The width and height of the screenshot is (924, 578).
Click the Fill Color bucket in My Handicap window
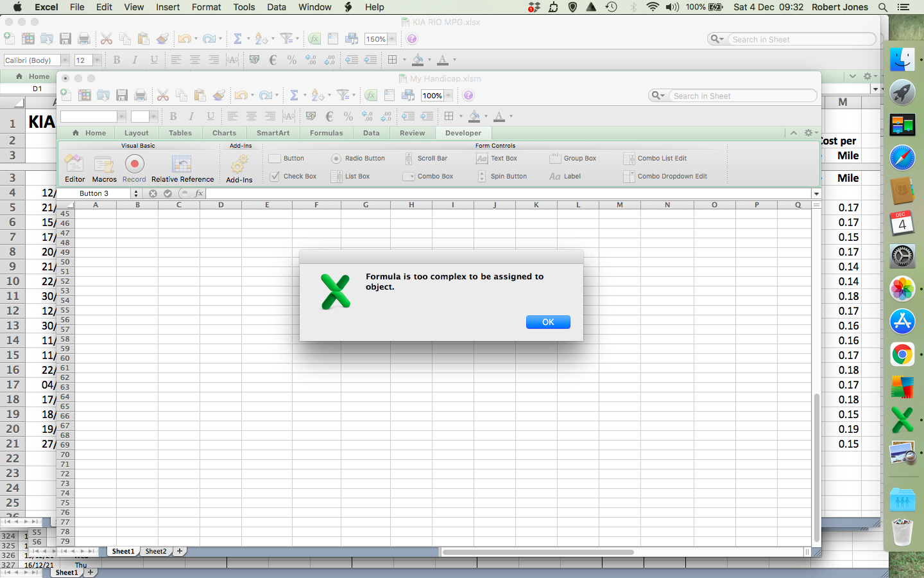(474, 116)
